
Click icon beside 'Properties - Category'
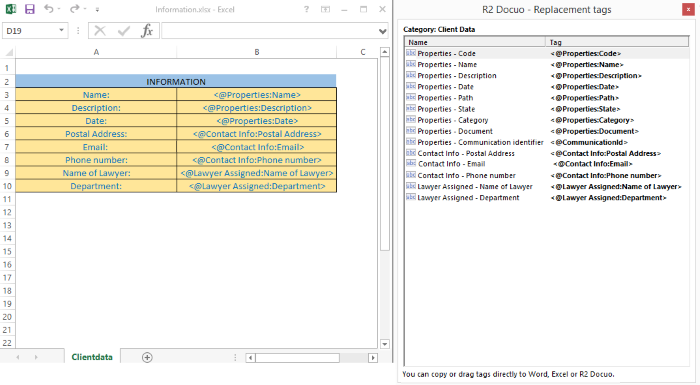[x=411, y=120]
